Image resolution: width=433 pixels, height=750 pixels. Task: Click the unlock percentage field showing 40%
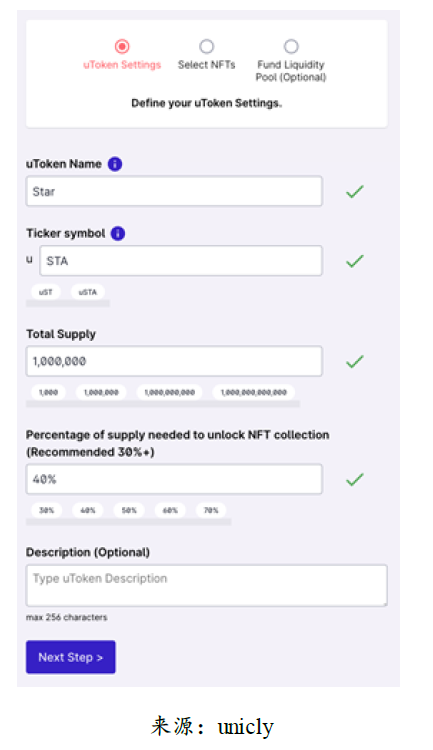pos(174,479)
